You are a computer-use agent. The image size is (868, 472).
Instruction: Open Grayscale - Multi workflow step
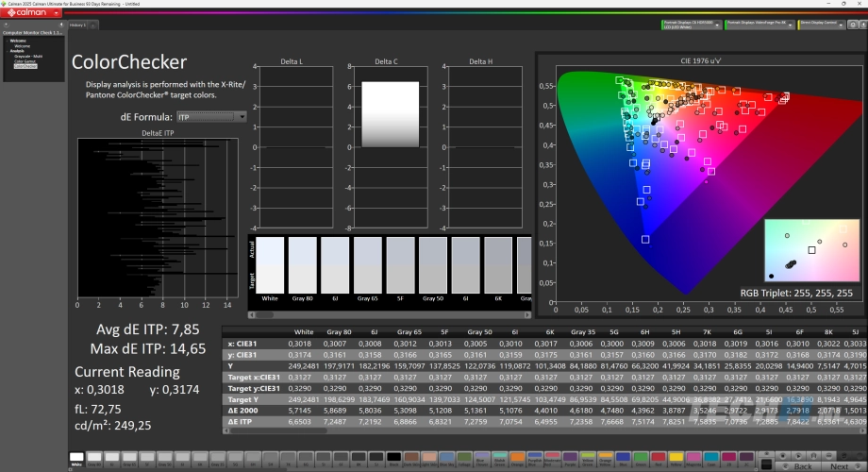(x=28, y=57)
